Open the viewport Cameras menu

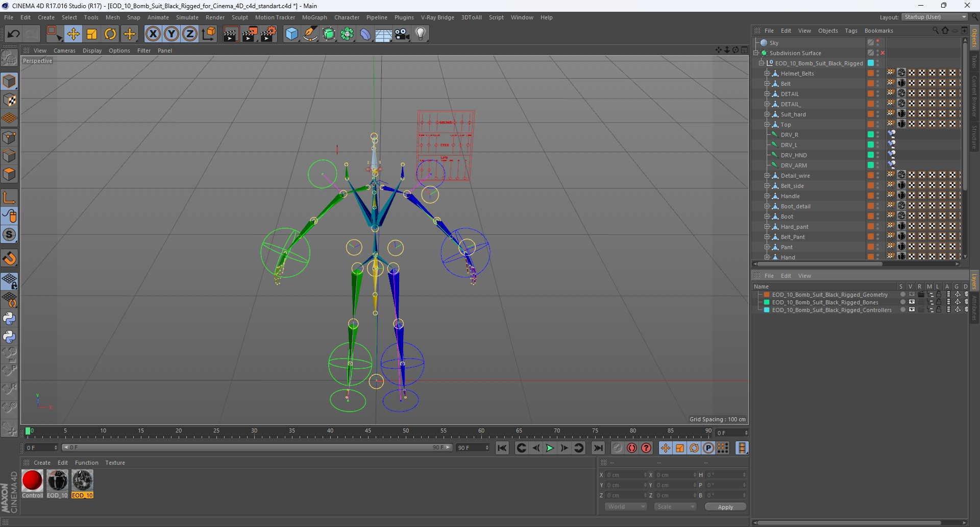pyautogui.click(x=64, y=51)
